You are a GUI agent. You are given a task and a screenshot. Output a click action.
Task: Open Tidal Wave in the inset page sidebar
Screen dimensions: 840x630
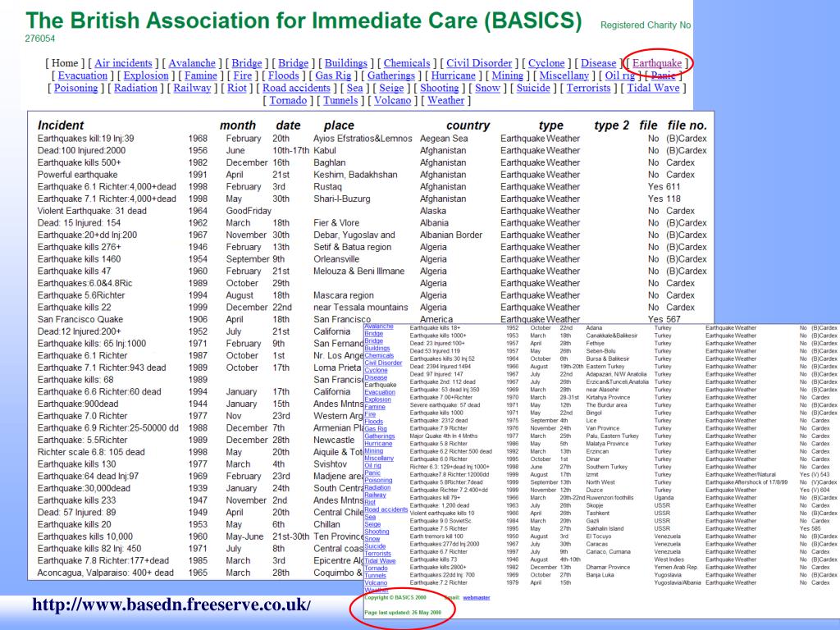[x=380, y=561]
